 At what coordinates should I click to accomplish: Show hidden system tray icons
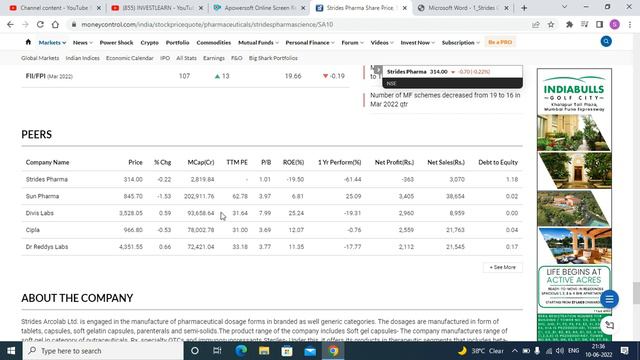click(x=515, y=351)
